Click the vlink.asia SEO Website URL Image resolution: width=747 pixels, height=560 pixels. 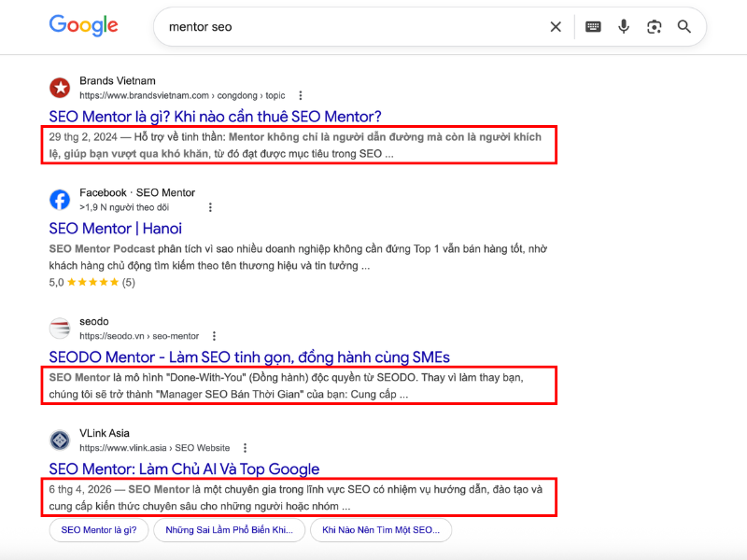(154, 448)
